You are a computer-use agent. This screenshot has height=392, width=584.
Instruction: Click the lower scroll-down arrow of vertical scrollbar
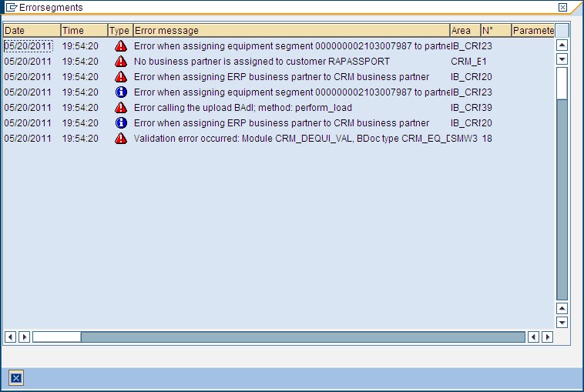[562, 322]
